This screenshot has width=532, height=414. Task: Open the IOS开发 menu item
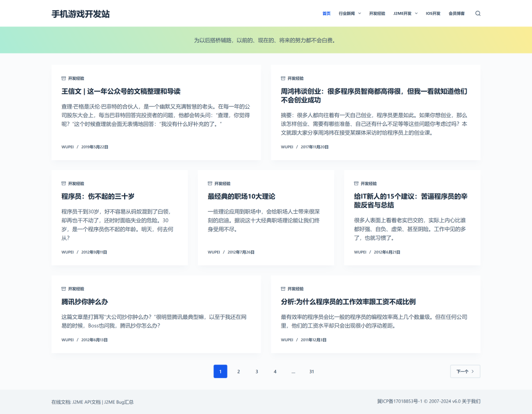tap(433, 14)
